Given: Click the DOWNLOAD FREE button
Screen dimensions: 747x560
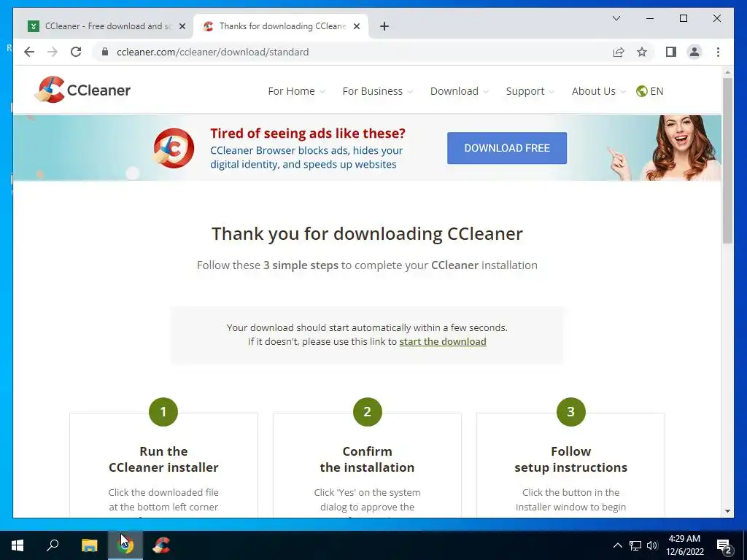Looking at the screenshot, I should [507, 148].
